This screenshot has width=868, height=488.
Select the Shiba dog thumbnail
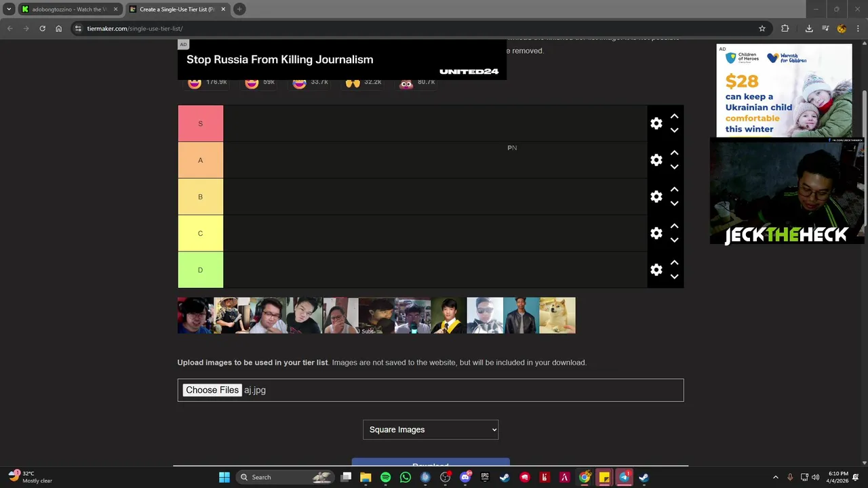point(557,315)
